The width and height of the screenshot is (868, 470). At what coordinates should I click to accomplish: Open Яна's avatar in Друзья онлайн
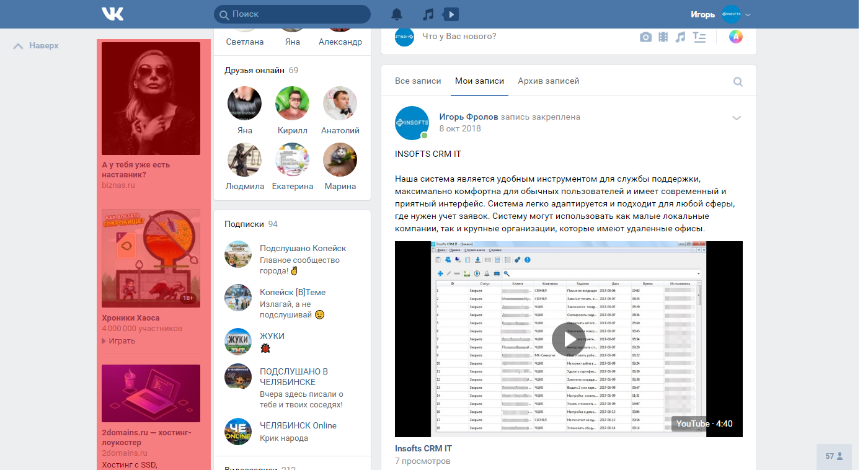coord(244,103)
